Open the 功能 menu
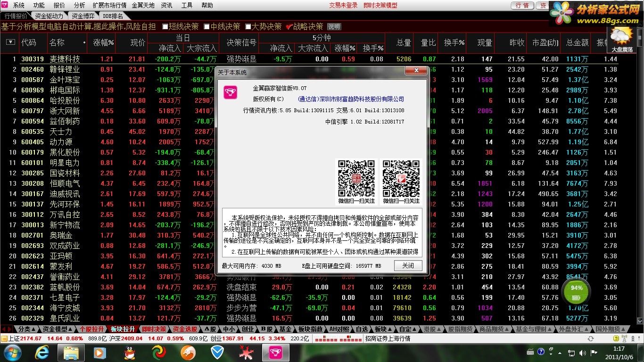Viewport: 644px width, 362px height. pyautogui.click(x=39, y=5)
